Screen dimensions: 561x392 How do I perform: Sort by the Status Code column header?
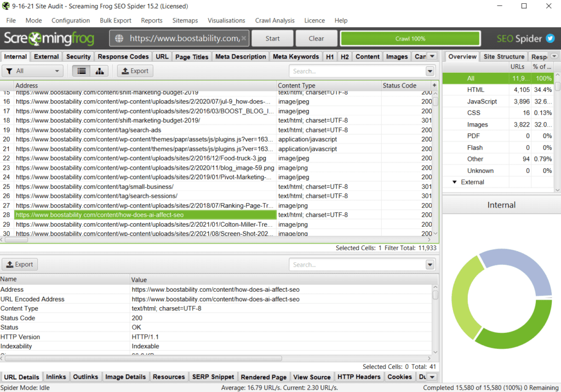coord(406,85)
